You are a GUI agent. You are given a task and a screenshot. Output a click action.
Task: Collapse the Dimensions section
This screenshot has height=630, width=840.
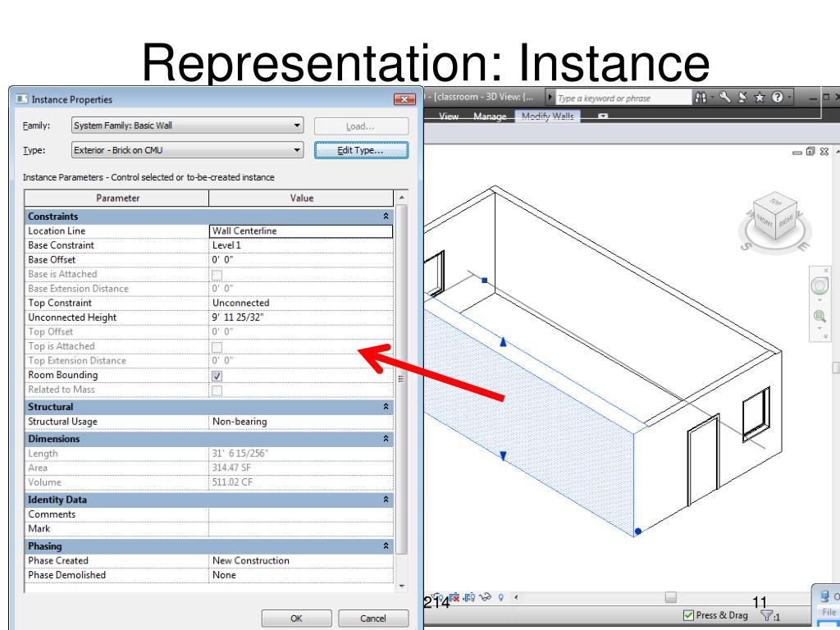coord(386,438)
